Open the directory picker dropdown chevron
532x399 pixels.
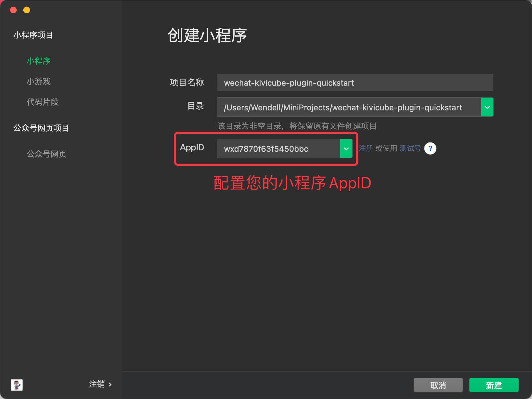(487, 107)
